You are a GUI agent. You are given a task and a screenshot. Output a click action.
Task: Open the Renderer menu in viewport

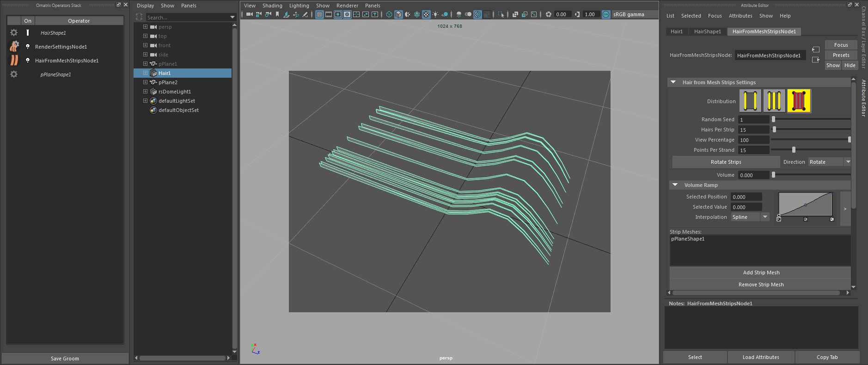(347, 6)
